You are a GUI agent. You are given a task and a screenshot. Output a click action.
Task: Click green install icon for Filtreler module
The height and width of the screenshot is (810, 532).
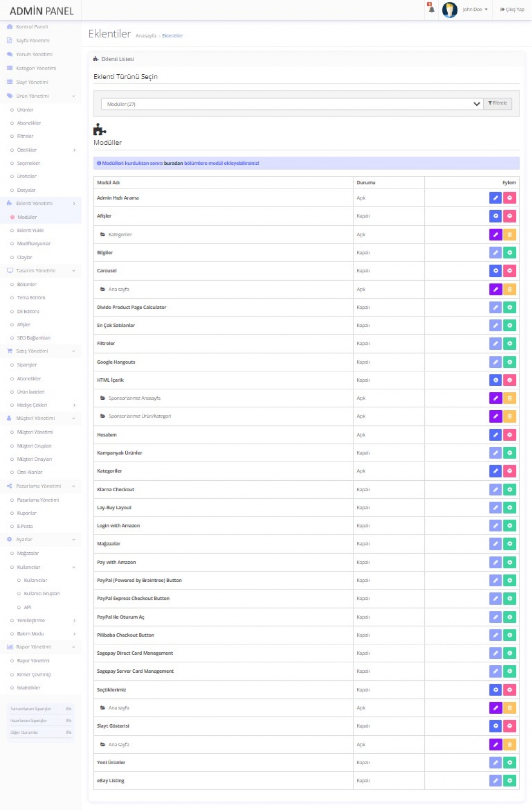(x=510, y=344)
